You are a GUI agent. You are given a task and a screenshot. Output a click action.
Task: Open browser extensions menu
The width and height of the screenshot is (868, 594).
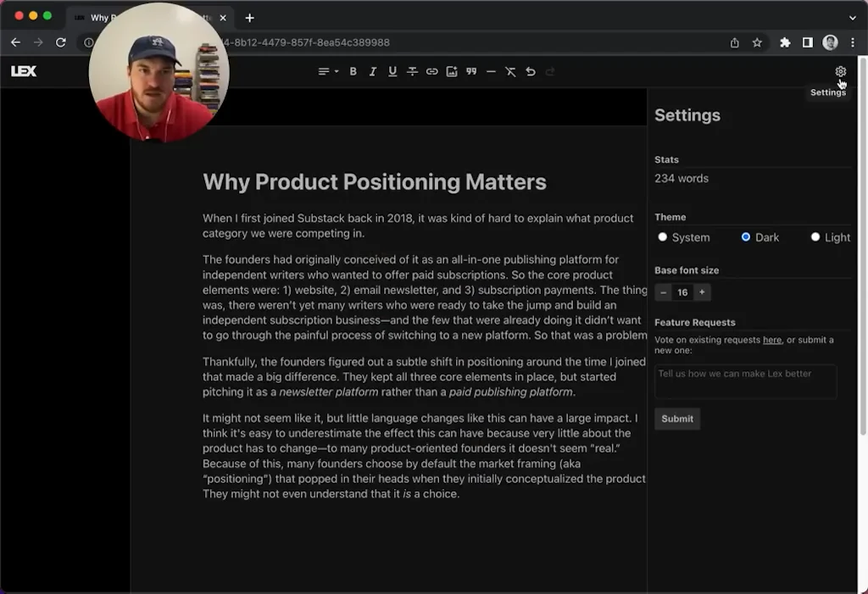[785, 42]
